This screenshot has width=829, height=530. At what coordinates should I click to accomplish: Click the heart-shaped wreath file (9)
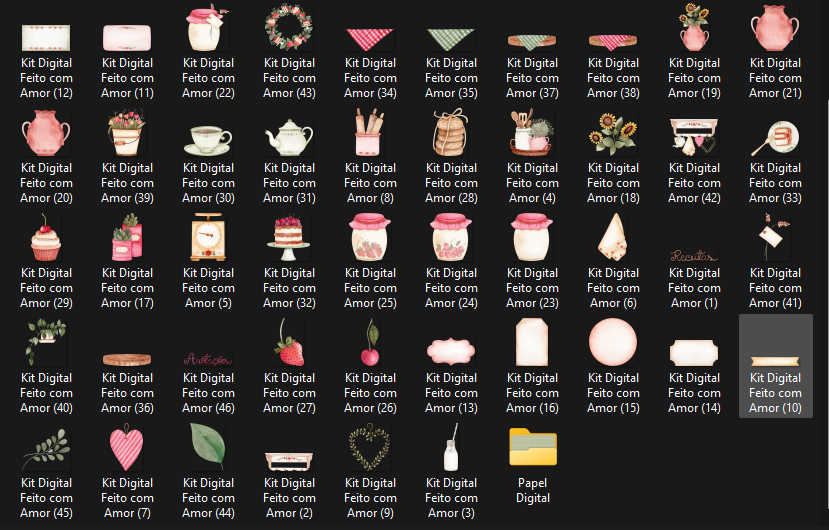point(370,471)
